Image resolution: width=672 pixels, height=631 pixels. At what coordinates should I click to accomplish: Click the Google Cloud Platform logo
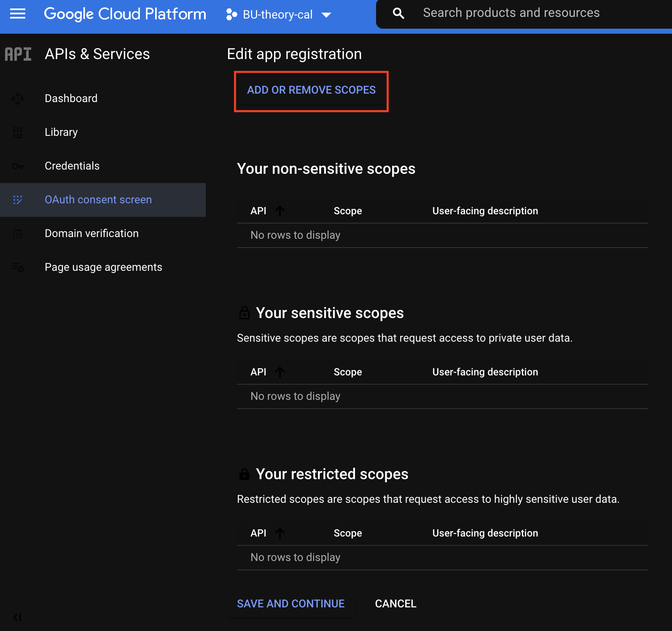(x=125, y=14)
